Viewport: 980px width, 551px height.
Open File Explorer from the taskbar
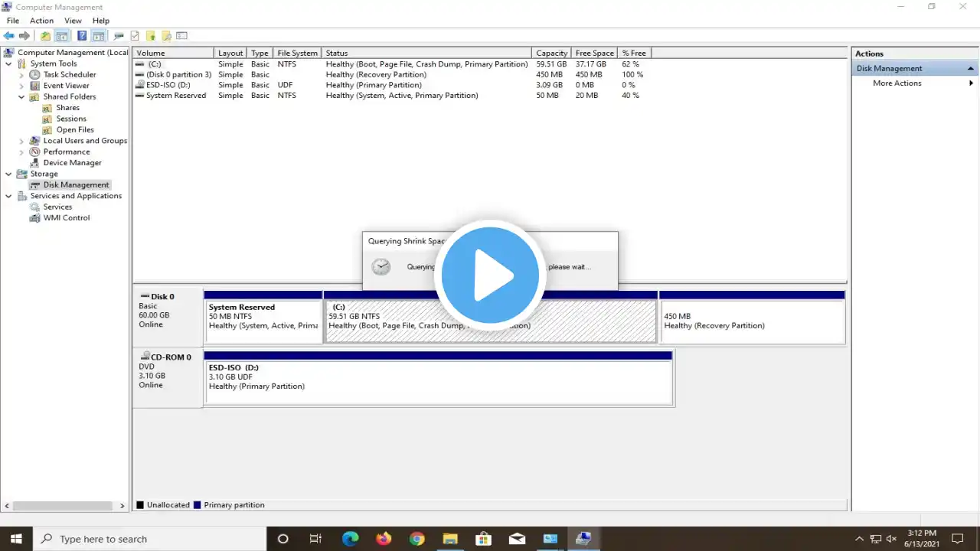click(x=450, y=539)
